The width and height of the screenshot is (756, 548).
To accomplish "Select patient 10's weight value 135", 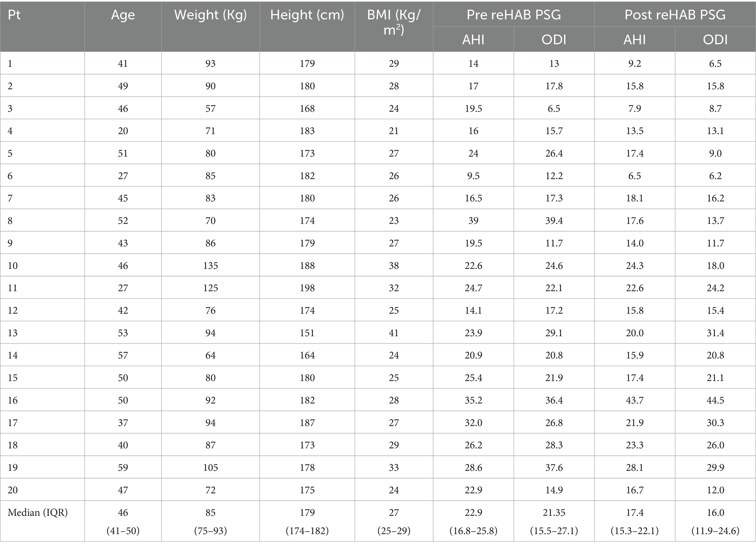I will 211,266.
